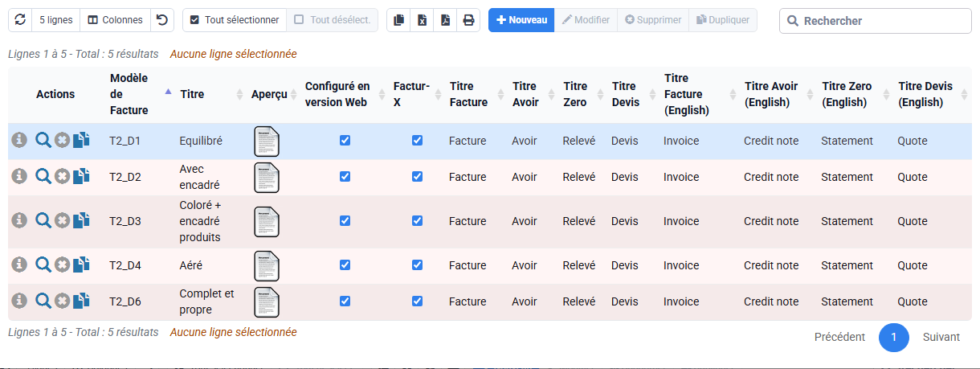Open preview thumbnail for Aéré template
The image size is (980, 369).
point(267,265)
